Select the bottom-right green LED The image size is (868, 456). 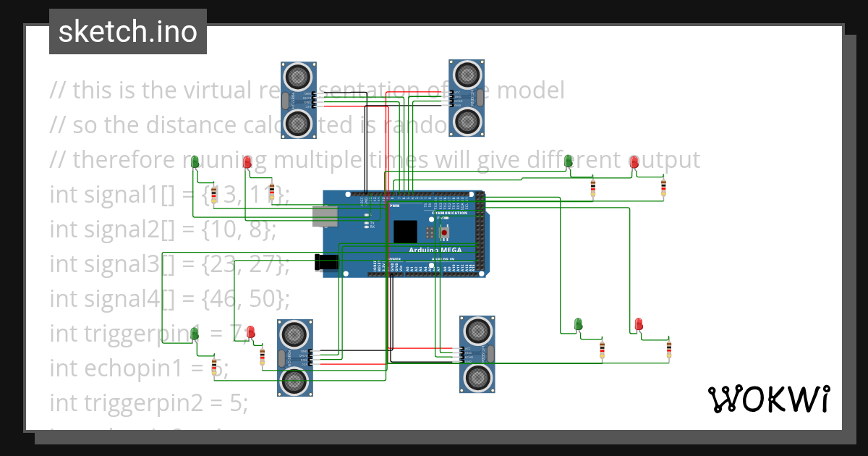point(578,324)
